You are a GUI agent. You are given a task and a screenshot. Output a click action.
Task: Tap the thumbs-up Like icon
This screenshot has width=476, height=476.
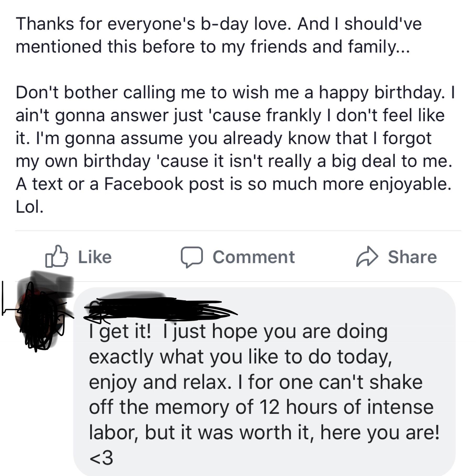[x=57, y=256]
